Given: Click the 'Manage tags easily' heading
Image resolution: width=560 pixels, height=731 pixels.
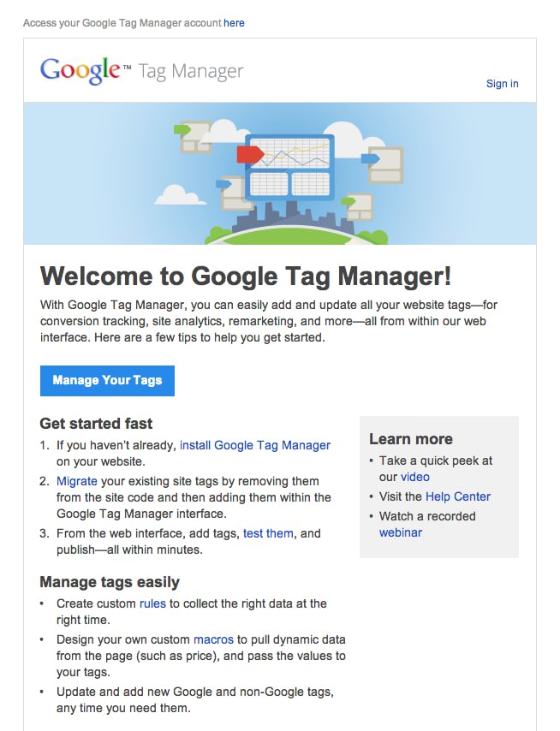Looking at the screenshot, I should pyautogui.click(x=110, y=582).
